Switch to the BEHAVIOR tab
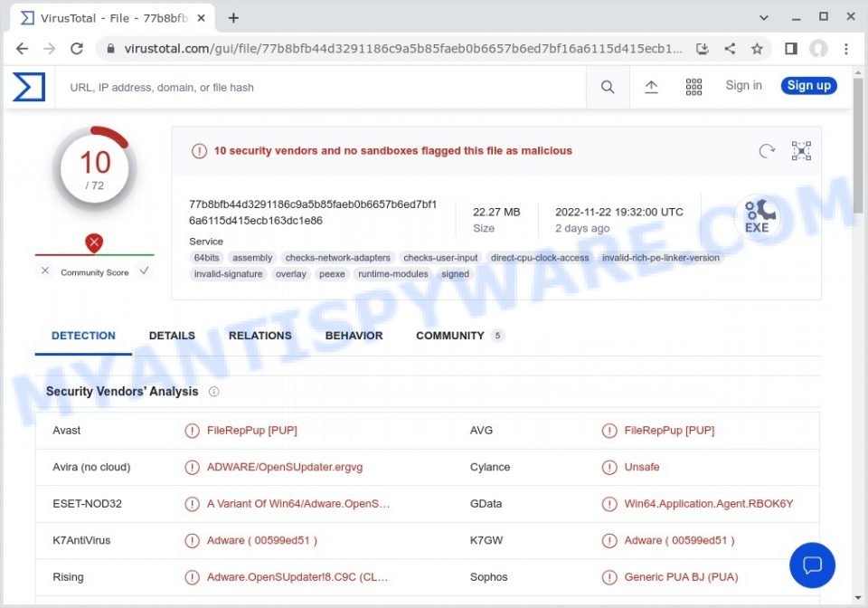 [x=354, y=335]
